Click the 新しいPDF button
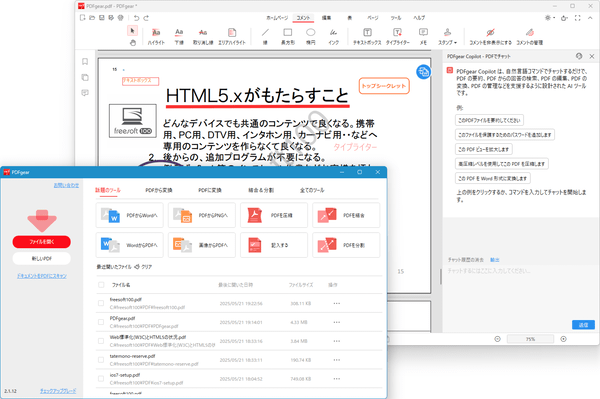Image resolution: width=600 pixels, height=399 pixels. coord(42,259)
